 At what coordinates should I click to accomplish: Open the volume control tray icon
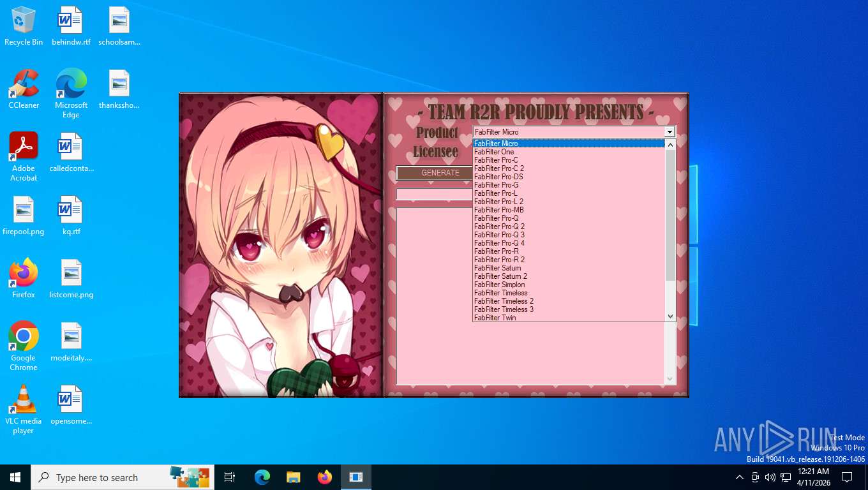pyautogui.click(x=770, y=477)
